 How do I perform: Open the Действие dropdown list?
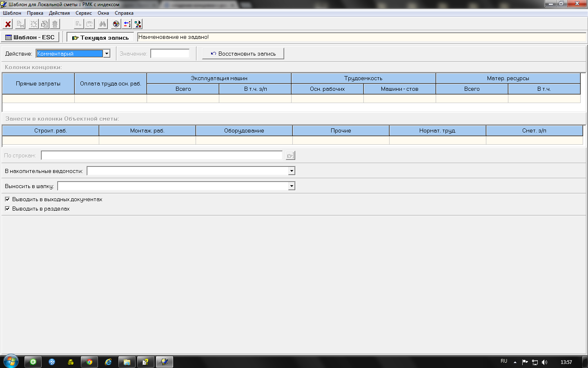pyautogui.click(x=107, y=54)
